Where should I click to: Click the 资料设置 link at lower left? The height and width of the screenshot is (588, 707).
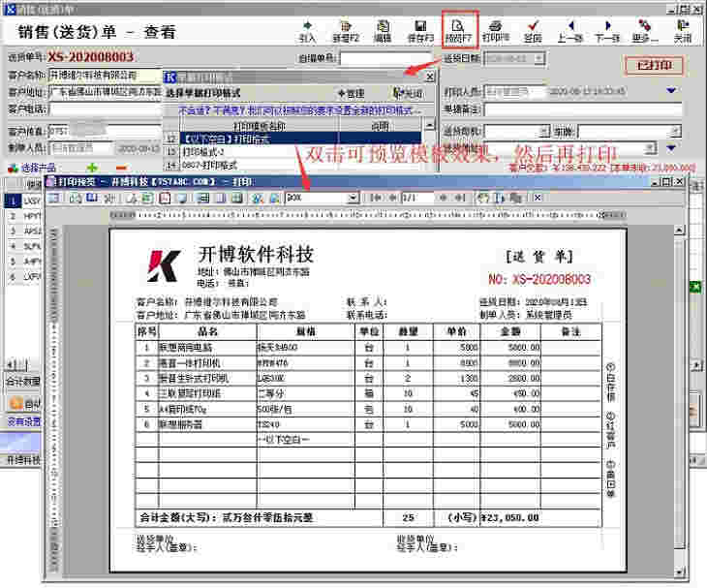(x=24, y=421)
